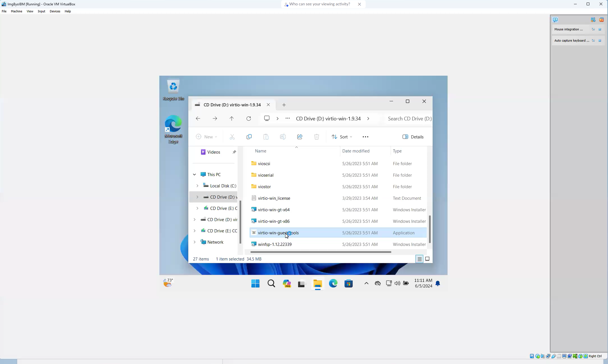
Task: Toggle the Details pane button
Action: 413,137
